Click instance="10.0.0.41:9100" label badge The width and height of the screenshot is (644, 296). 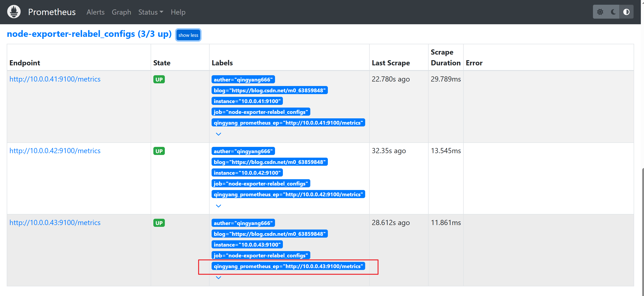[x=247, y=101]
